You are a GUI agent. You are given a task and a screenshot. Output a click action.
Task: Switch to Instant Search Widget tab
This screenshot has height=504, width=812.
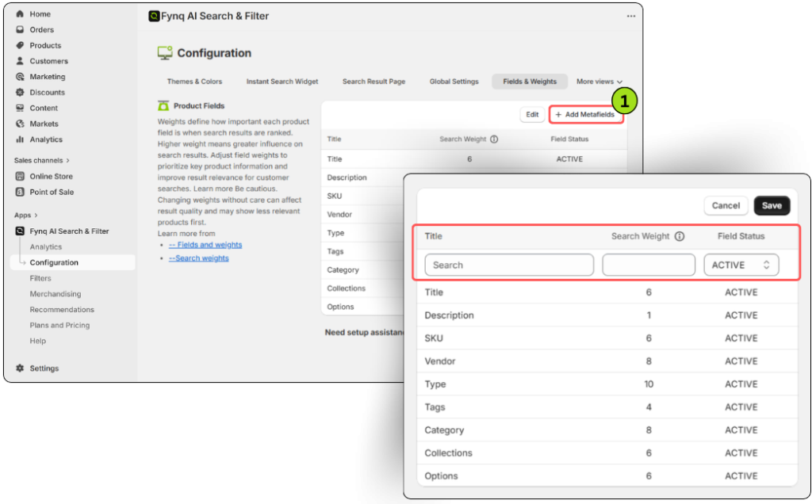(282, 82)
